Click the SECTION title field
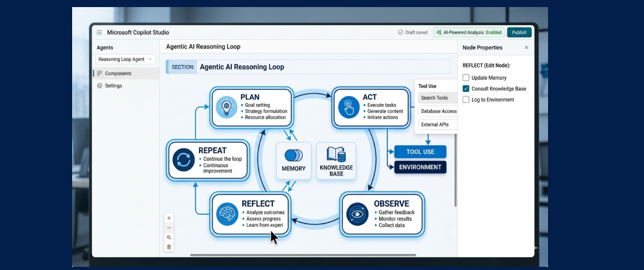 [x=308, y=67]
